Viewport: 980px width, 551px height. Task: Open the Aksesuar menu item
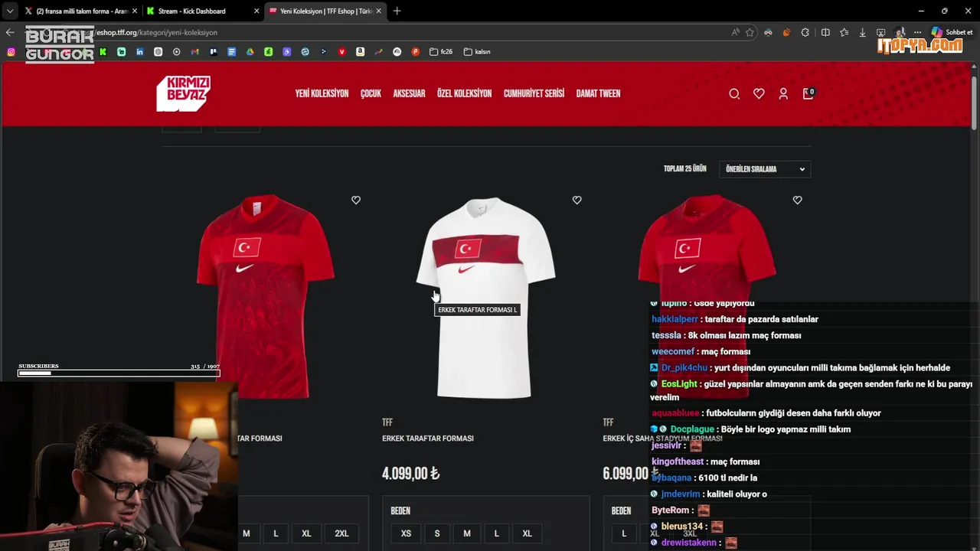tap(409, 93)
